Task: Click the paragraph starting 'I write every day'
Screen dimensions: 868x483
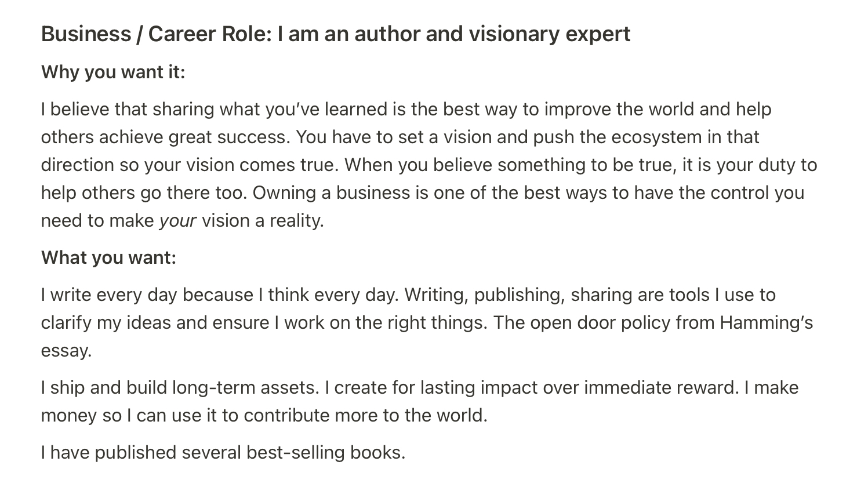Action: [427, 322]
